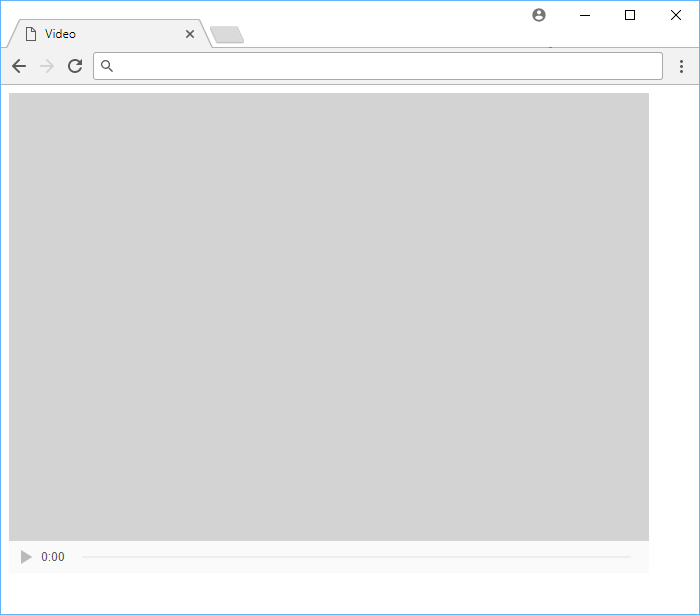
Task: Minimize the browser window
Action: [x=585, y=15]
